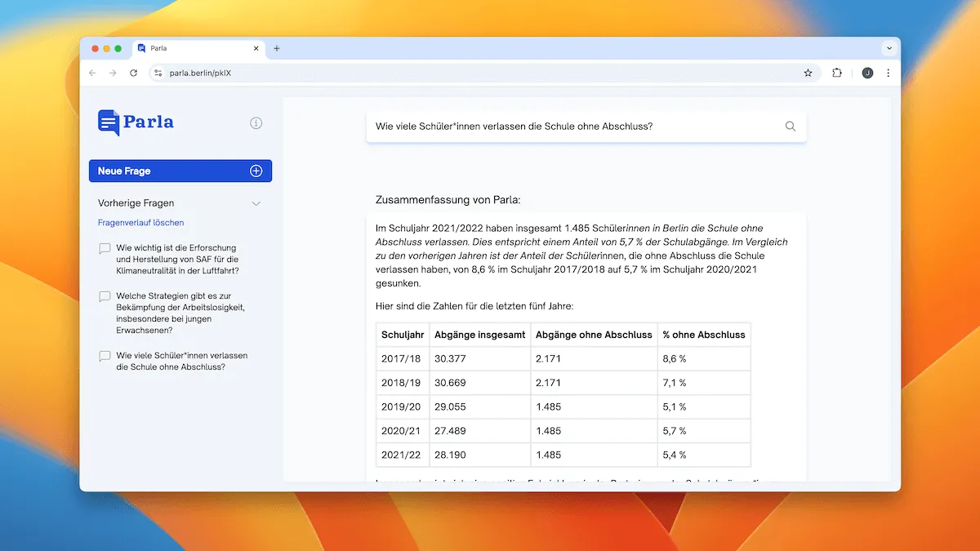
Task: Open the tab search dropdown arrow
Action: click(889, 48)
